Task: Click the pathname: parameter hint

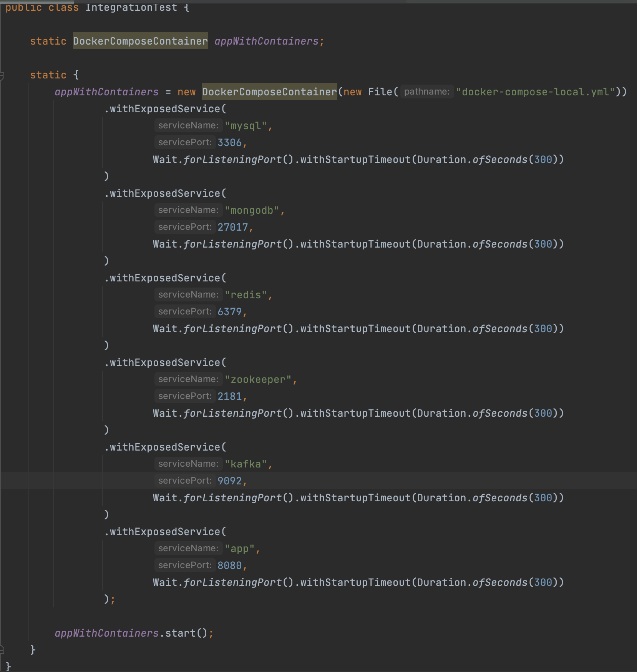Action: click(427, 92)
